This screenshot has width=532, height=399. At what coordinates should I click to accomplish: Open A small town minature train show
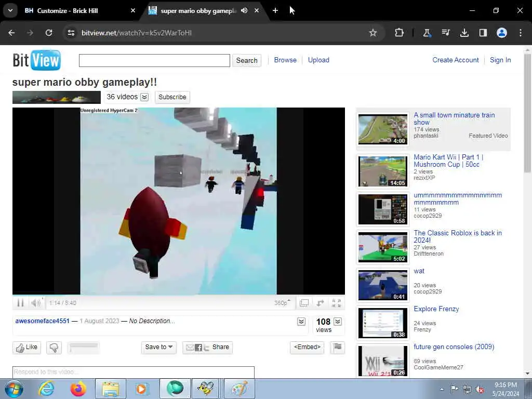(454, 118)
